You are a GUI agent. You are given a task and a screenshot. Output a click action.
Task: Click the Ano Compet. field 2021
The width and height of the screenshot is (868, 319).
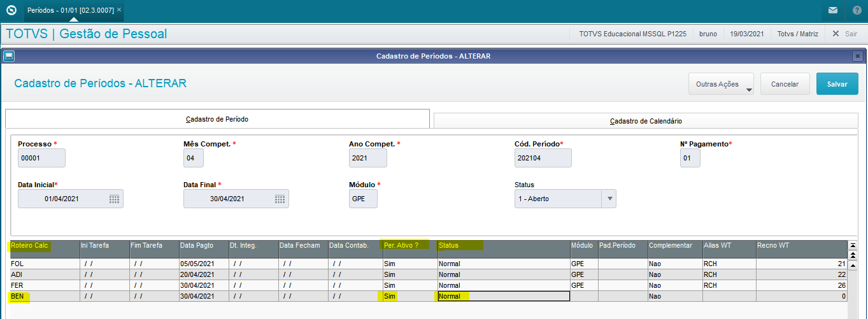tap(368, 158)
